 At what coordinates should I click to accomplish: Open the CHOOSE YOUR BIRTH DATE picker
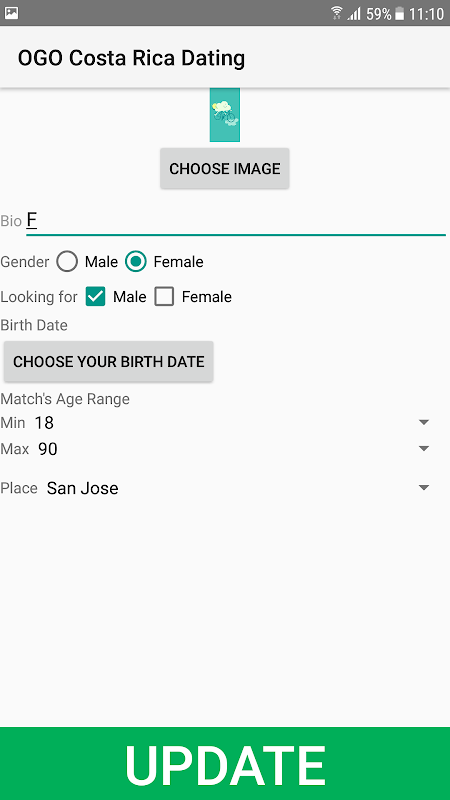[108, 362]
